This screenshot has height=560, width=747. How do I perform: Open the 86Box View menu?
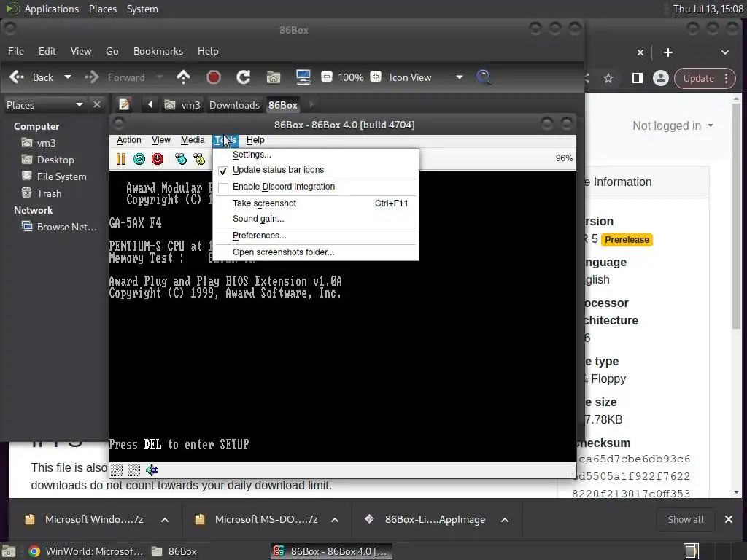coord(161,140)
